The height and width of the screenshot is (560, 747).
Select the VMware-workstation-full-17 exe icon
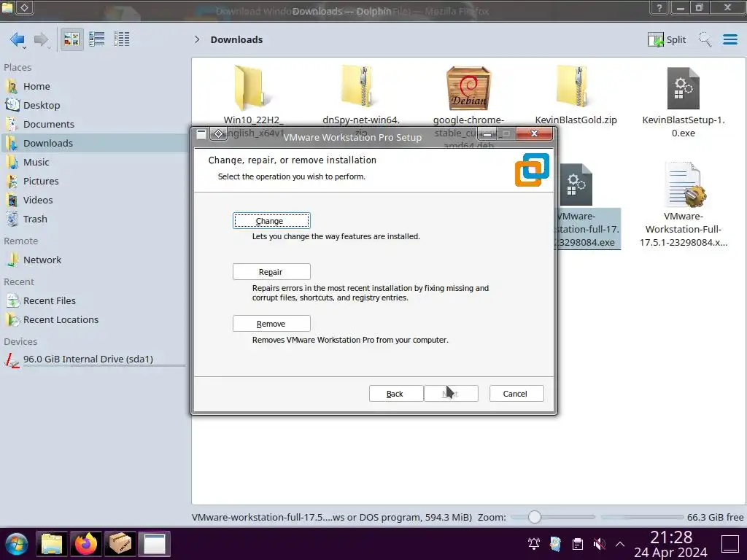(576, 184)
